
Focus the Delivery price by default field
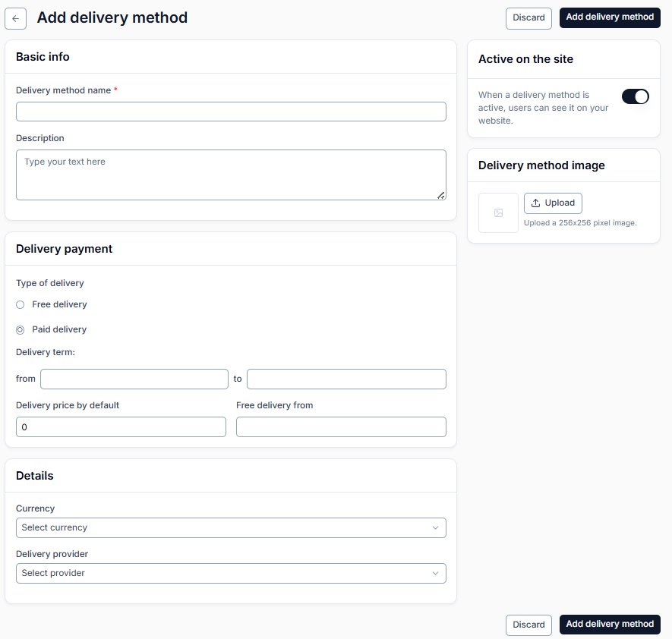pyautogui.click(x=121, y=427)
